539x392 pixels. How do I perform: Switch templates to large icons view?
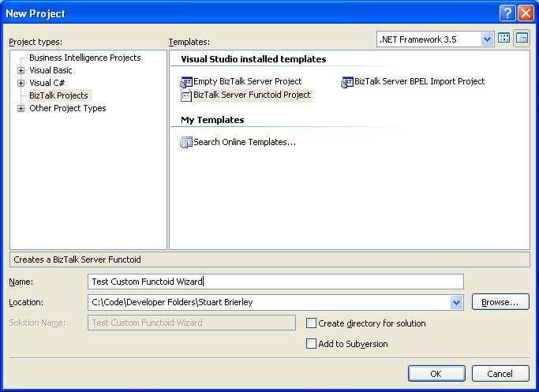pyautogui.click(x=504, y=38)
